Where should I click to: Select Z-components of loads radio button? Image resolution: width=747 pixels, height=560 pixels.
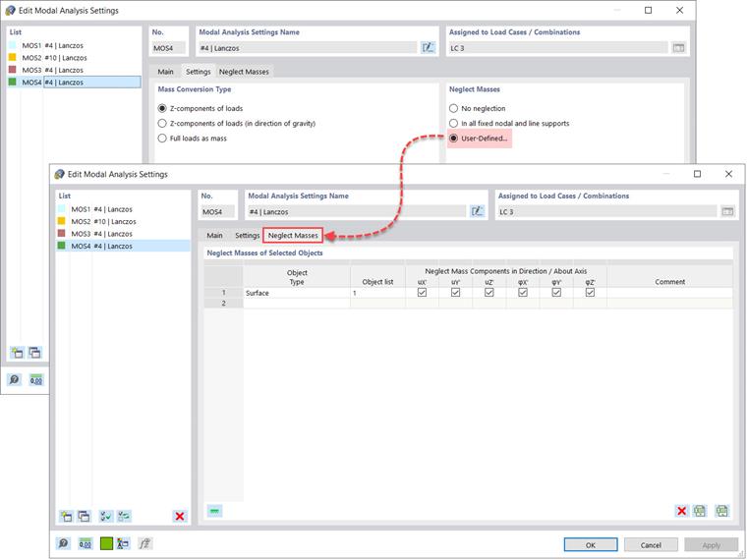162,109
